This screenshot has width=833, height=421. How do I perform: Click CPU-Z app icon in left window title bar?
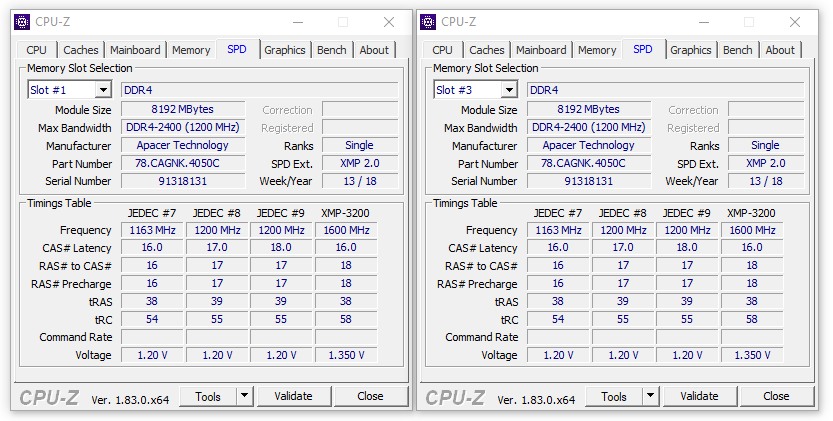[x=22, y=22]
